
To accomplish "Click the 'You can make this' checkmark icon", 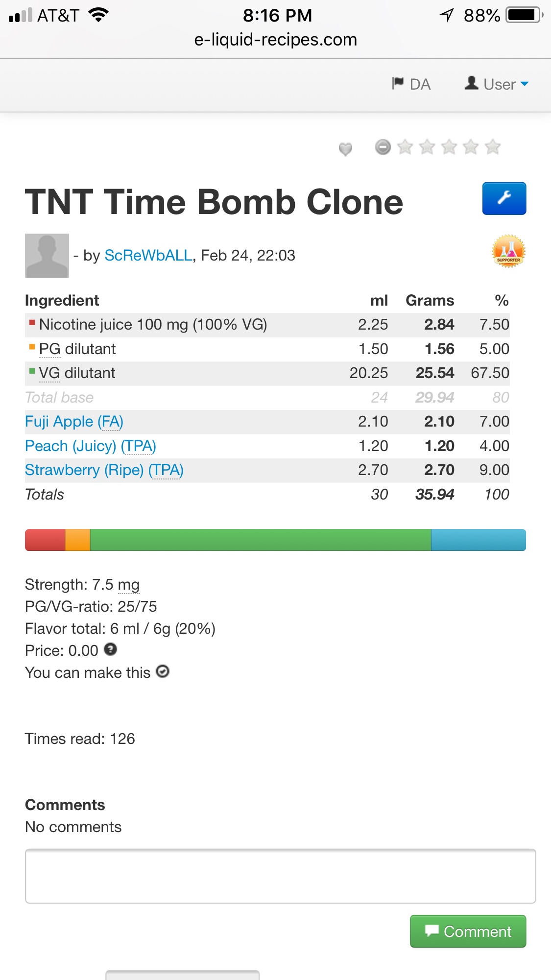I will (163, 671).
